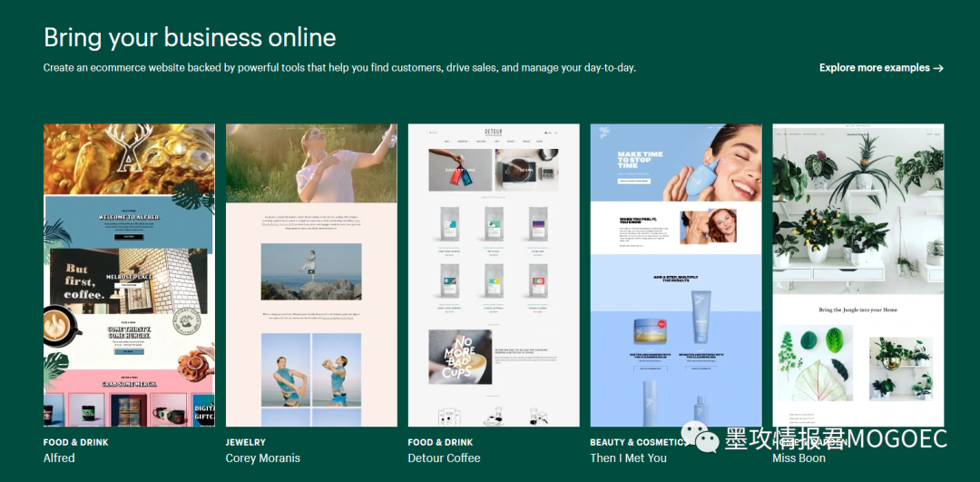Image resolution: width=980 pixels, height=482 pixels.
Task: Open the Then I Met You thumbnail
Action: (x=676, y=275)
